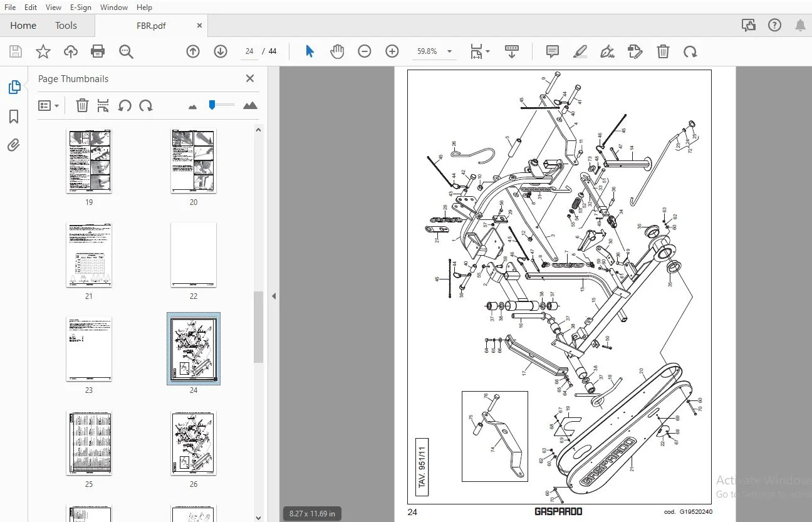Open the find text search tool
This screenshot has height=522, width=812.
126,51
